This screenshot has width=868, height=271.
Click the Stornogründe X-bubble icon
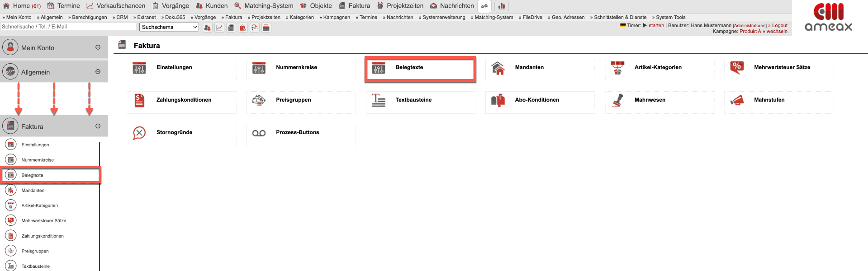coord(139,133)
